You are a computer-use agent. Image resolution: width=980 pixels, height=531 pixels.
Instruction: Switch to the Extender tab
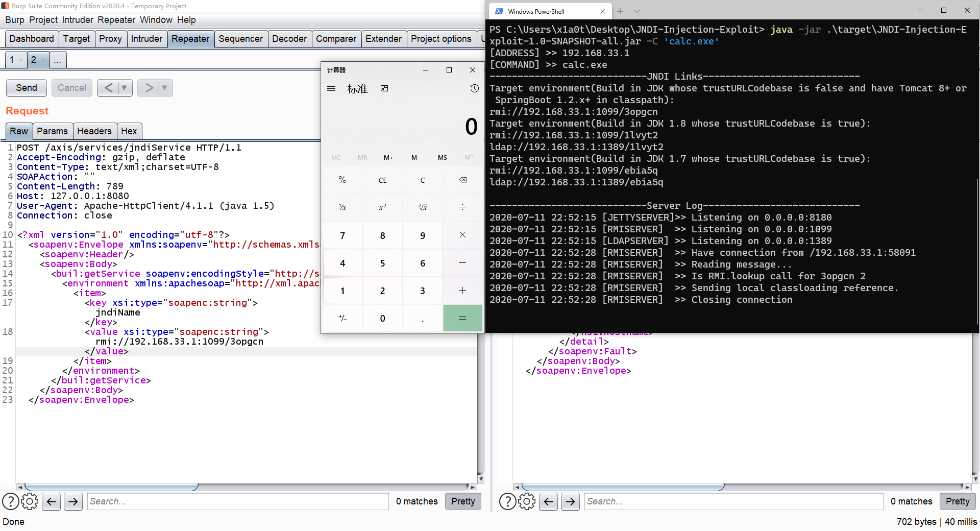coord(383,39)
